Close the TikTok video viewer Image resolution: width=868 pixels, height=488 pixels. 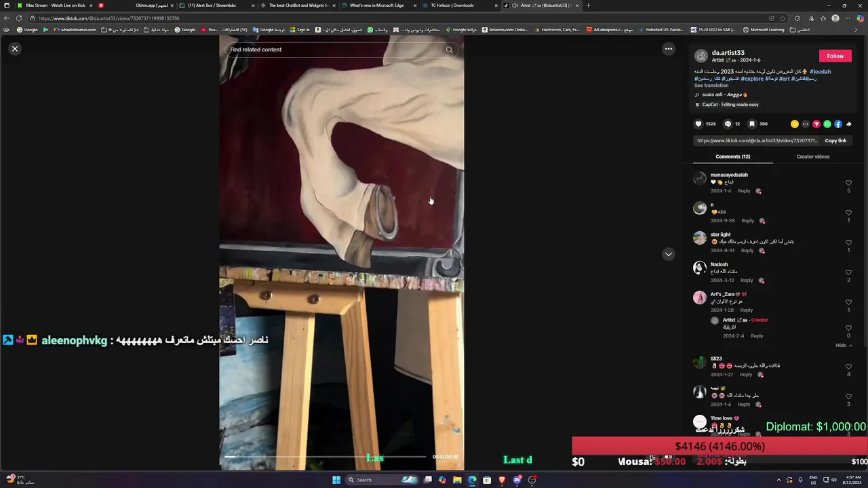point(15,49)
